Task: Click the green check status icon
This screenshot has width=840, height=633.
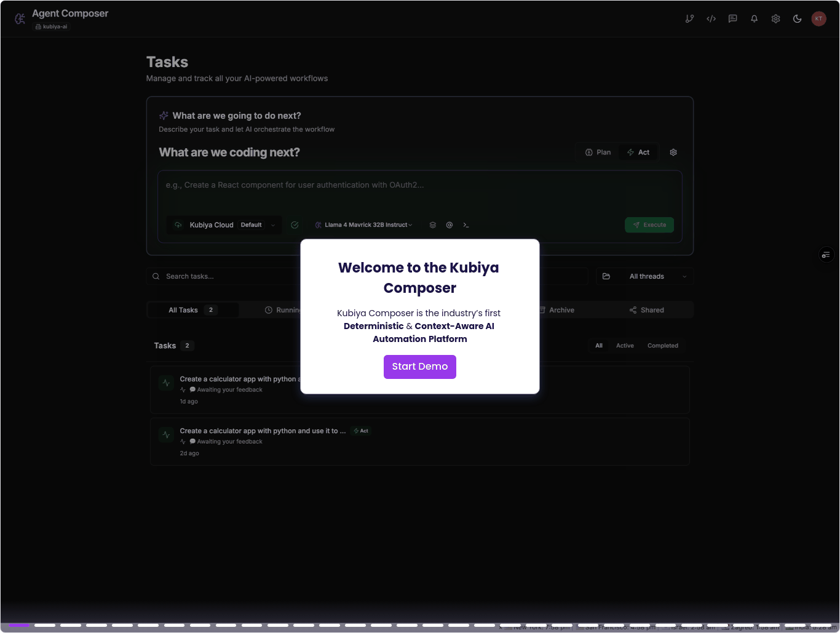Action: click(x=295, y=225)
